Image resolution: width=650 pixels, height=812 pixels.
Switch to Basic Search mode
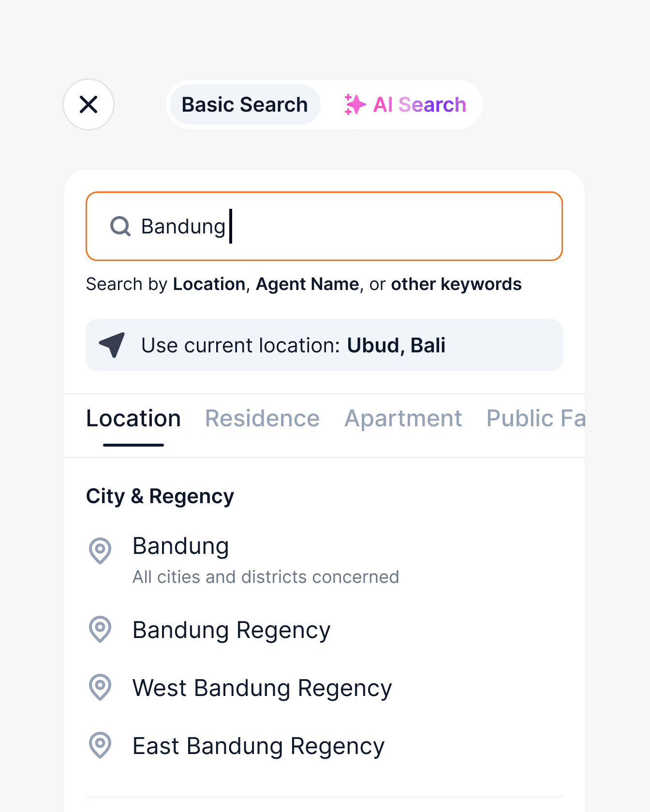(x=245, y=104)
